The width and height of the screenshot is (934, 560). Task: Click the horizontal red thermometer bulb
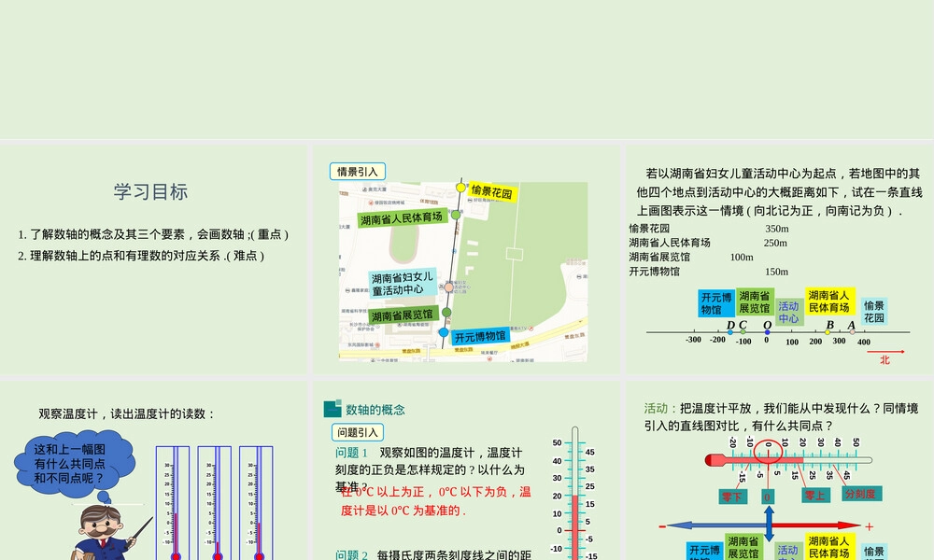(x=715, y=460)
